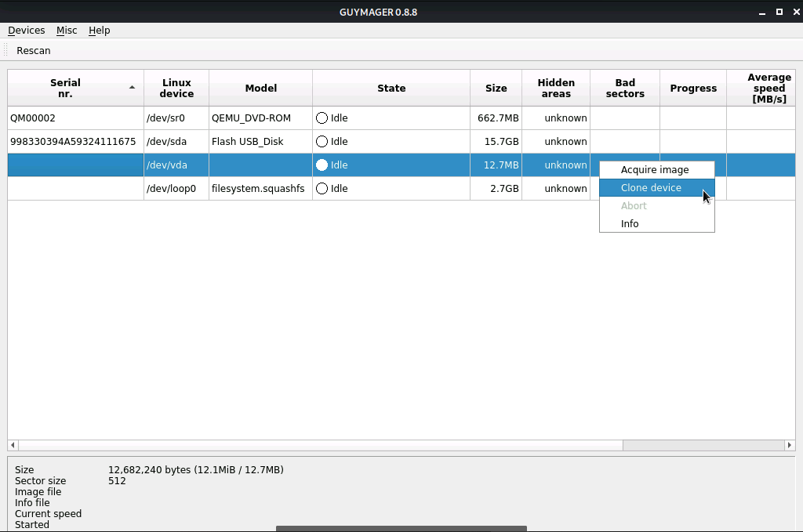Click the Idle state circle for /dev/sr0
Screen dimensions: 803x532
322,118
